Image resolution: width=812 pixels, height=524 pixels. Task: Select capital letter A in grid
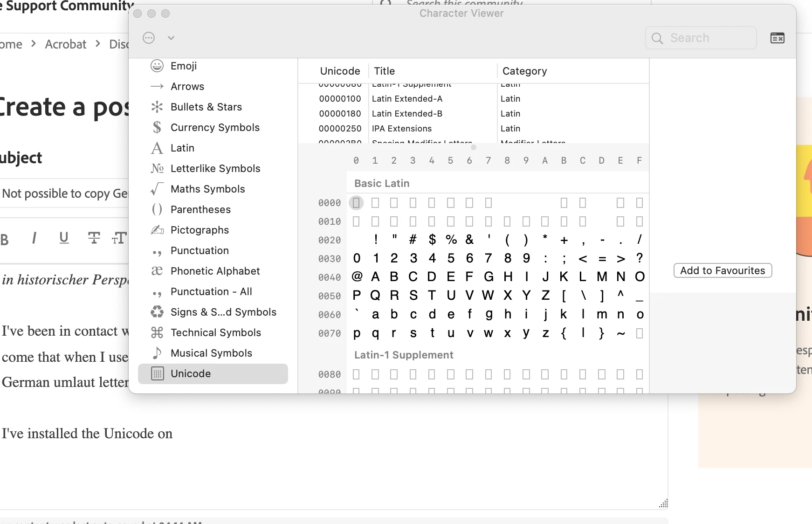(375, 277)
